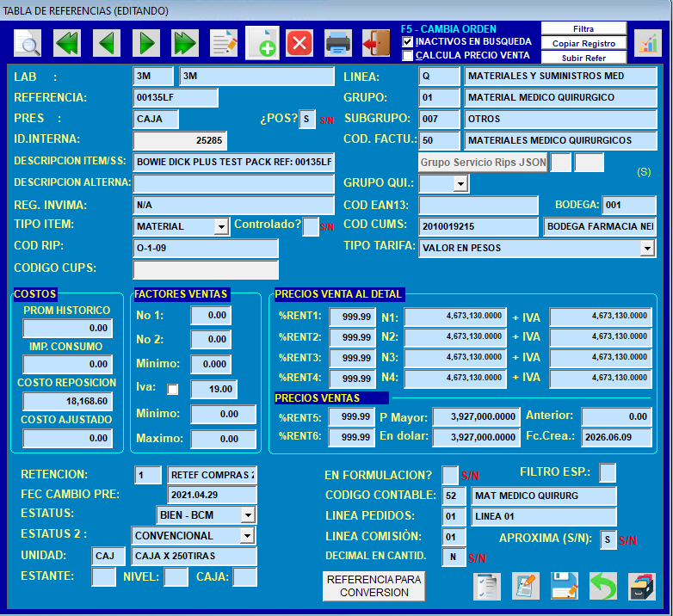Click the COD CUMS field
The height and width of the screenshot is (616, 673).
tap(479, 226)
